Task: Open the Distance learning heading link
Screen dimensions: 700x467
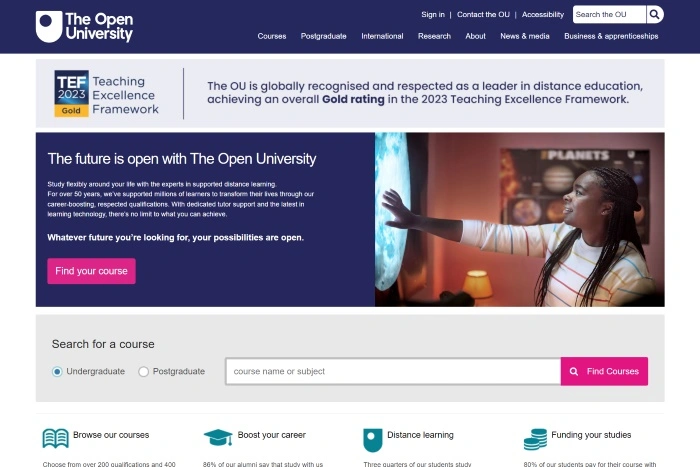Action: 420,435
